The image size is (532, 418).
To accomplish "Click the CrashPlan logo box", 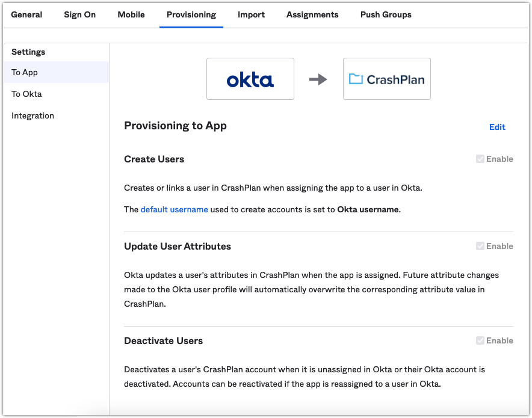I will point(387,79).
